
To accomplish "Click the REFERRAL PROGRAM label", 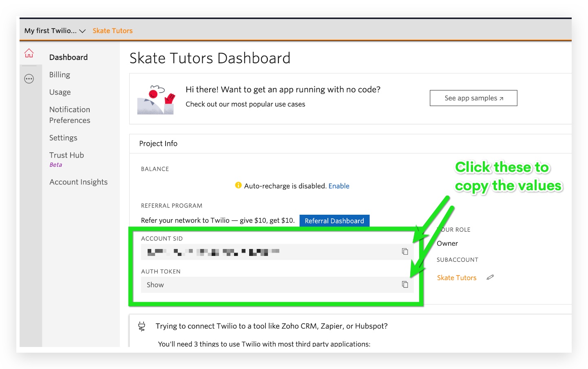I will pos(172,206).
